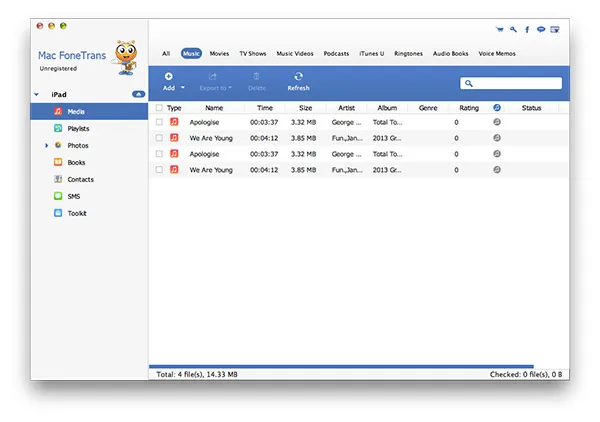Switch to the iTunes U tab
Viewport: 600px width, 422px height.
(x=372, y=54)
